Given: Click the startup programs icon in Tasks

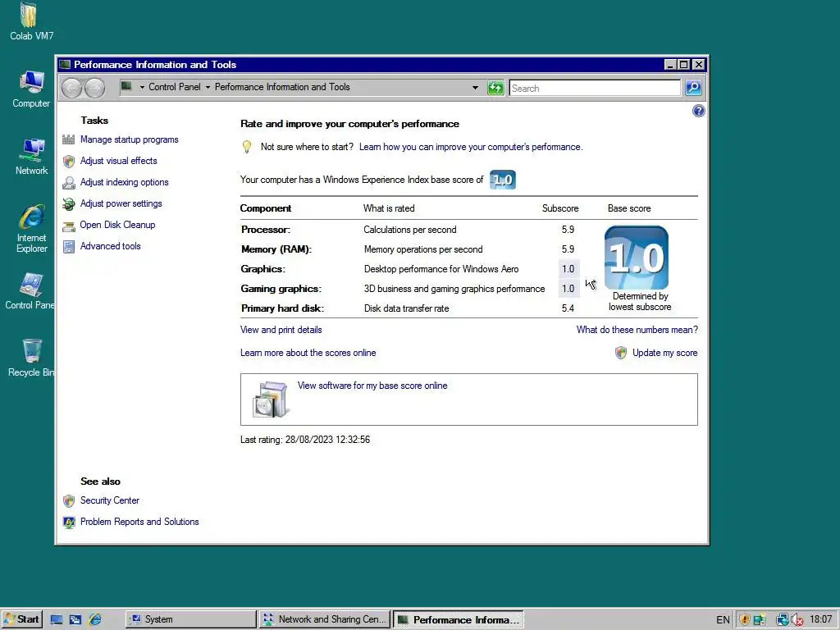Looking at the screenshot, I should point(69,139).
